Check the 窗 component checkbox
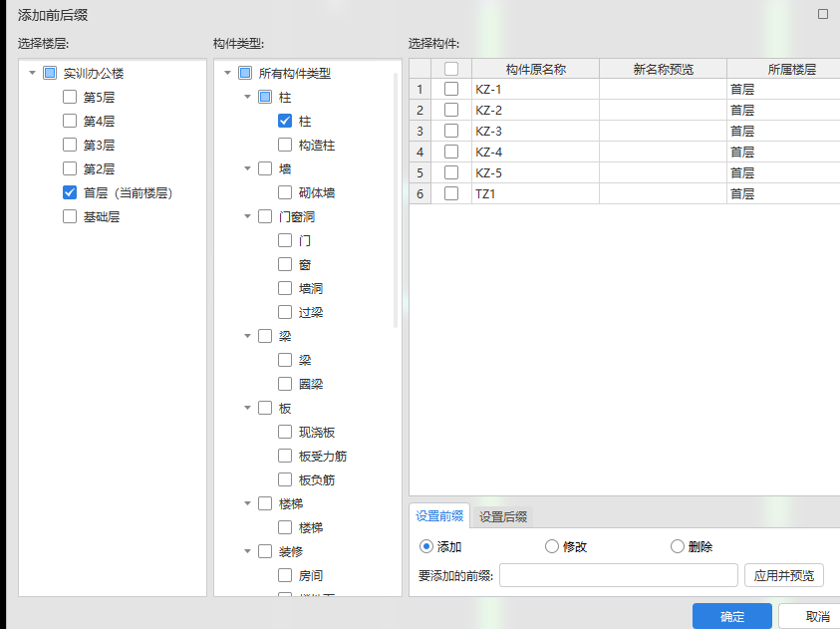 point(285,264)
